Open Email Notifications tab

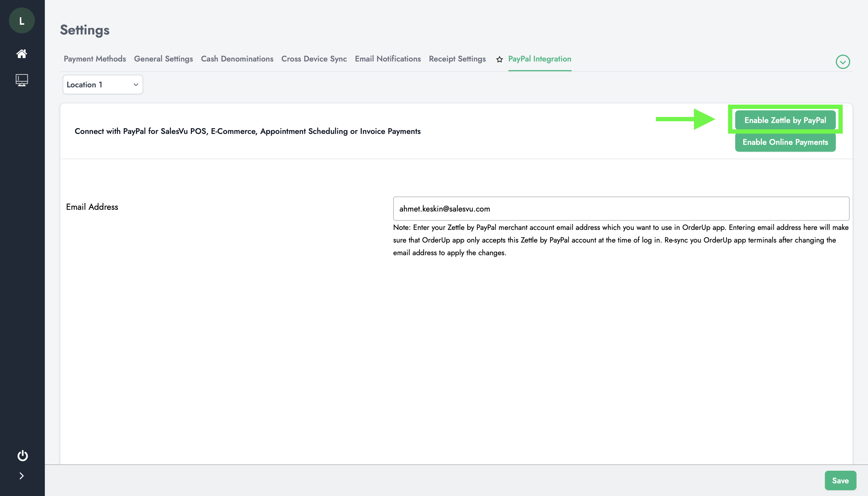[x=388, y=59]
